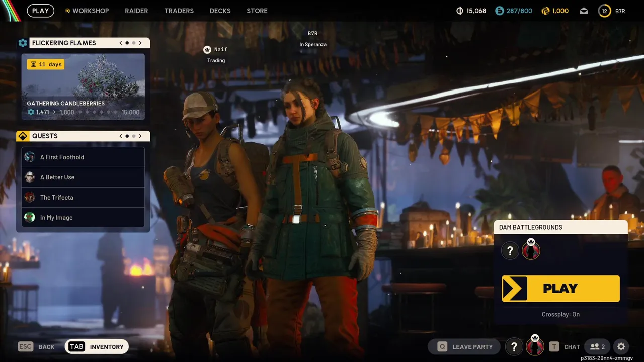The image size is (644, 362).
Task: Select first page dot in Flickering Flames
Action: [127, 43]
